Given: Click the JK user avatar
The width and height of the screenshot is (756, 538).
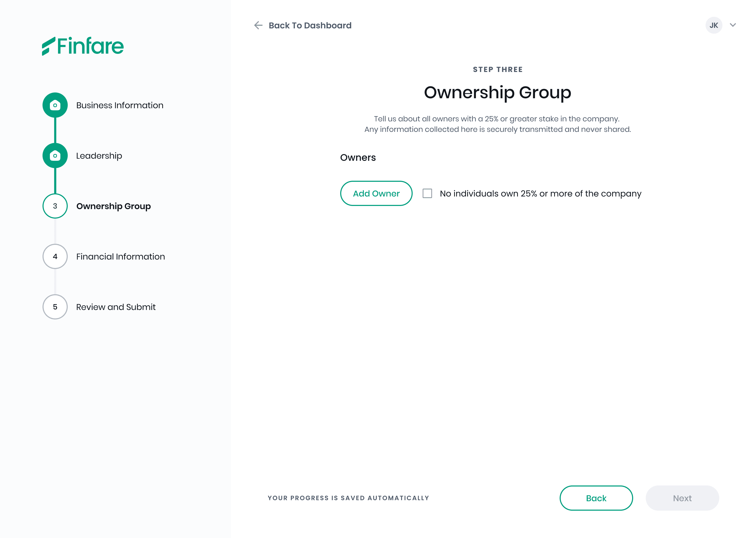Looking at the screenshot, I should click(714, 25).
